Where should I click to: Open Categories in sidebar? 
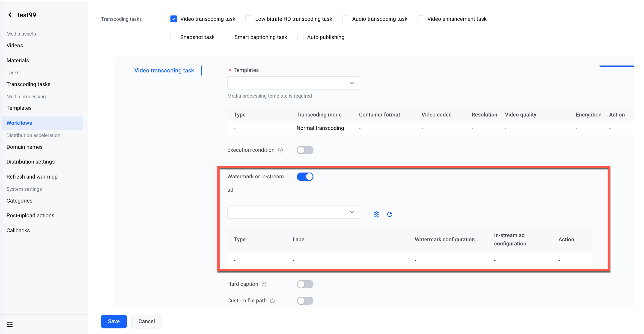tap(20, 201)
